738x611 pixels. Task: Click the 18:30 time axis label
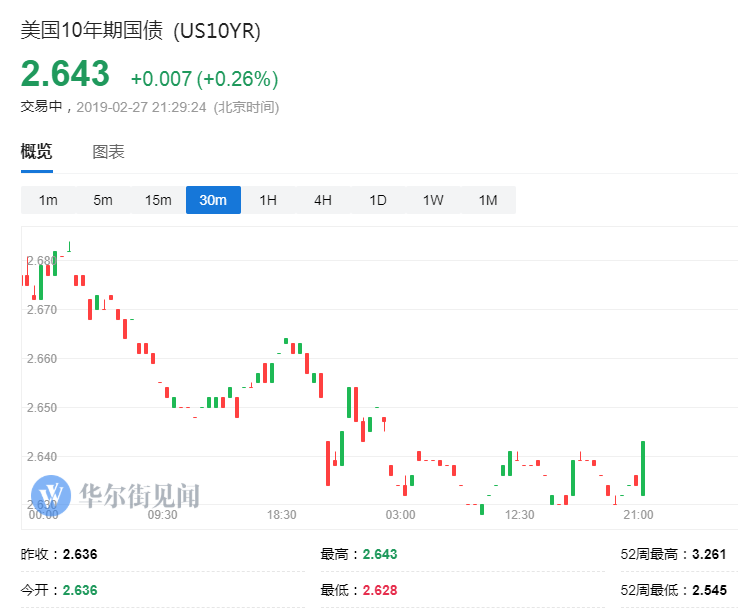click(x=281, y=515)
